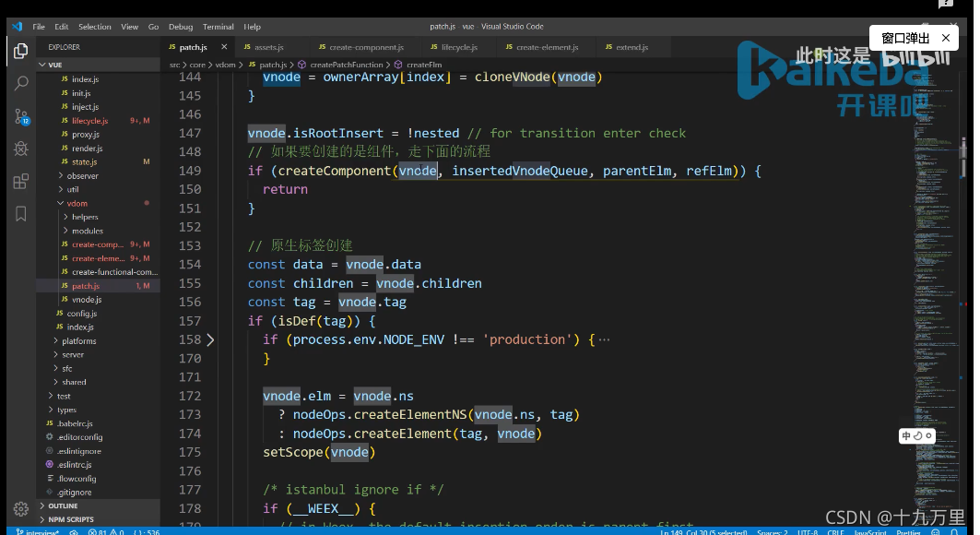The image size is (980, 535).
Task: Click JS icon beside .babelrc.js file
Action: [50, 423]
